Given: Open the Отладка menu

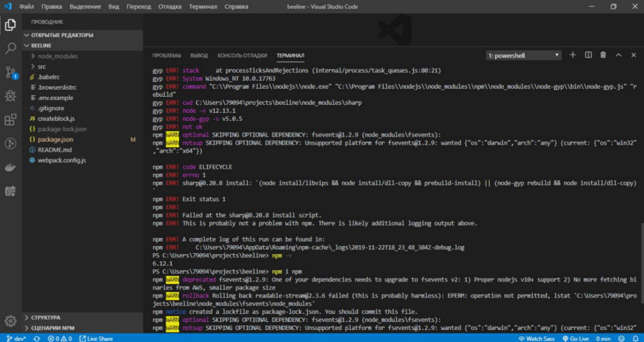Looking at the screenshot, I should tap(170, 7).
